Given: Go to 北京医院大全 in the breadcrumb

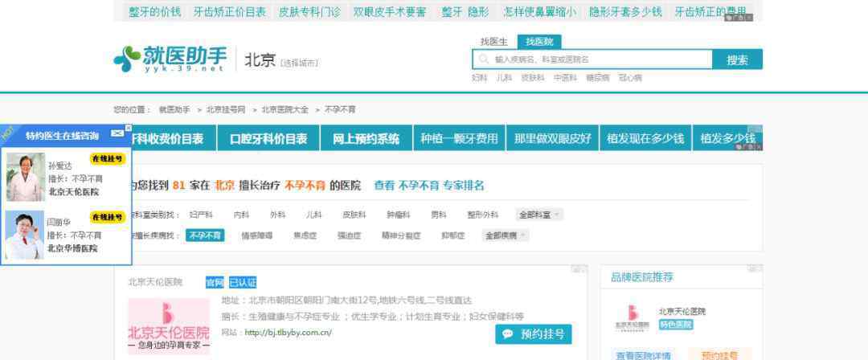Looking at the screenshot, I should (285, 109).
